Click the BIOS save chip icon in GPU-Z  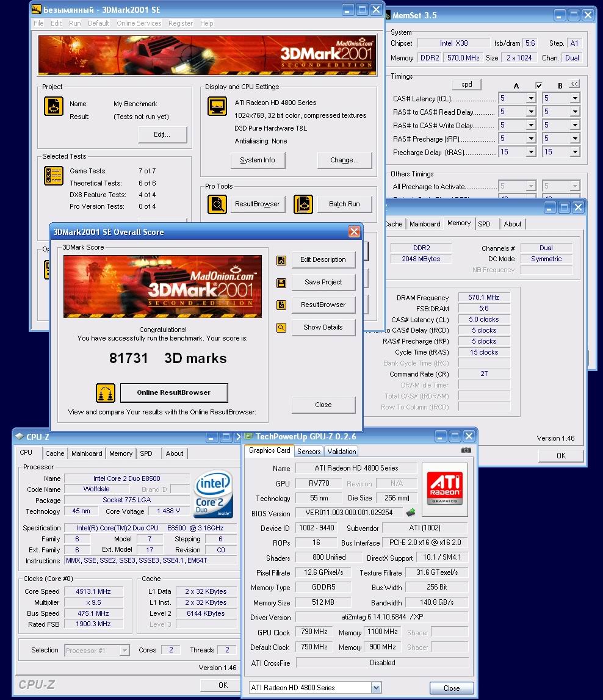(411, 512)
